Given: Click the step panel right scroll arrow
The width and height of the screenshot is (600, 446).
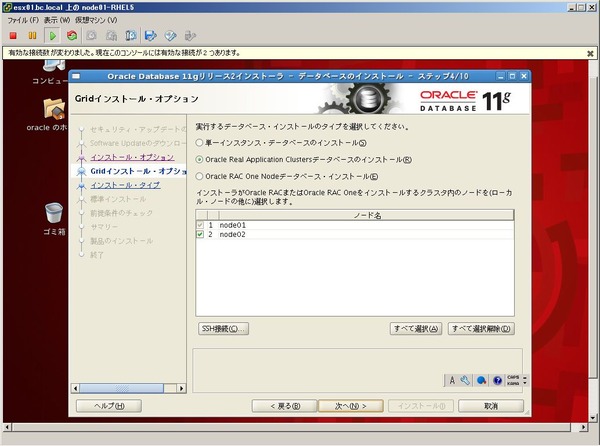Looking at the screenshot, I should tap(181, 388).
